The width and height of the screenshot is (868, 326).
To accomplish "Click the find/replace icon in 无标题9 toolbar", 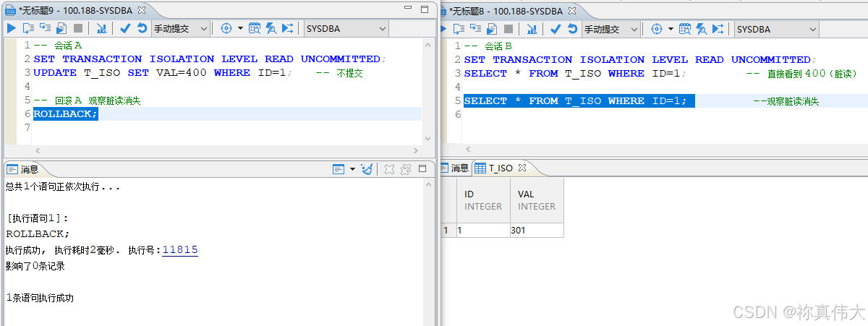I will 271,29.
